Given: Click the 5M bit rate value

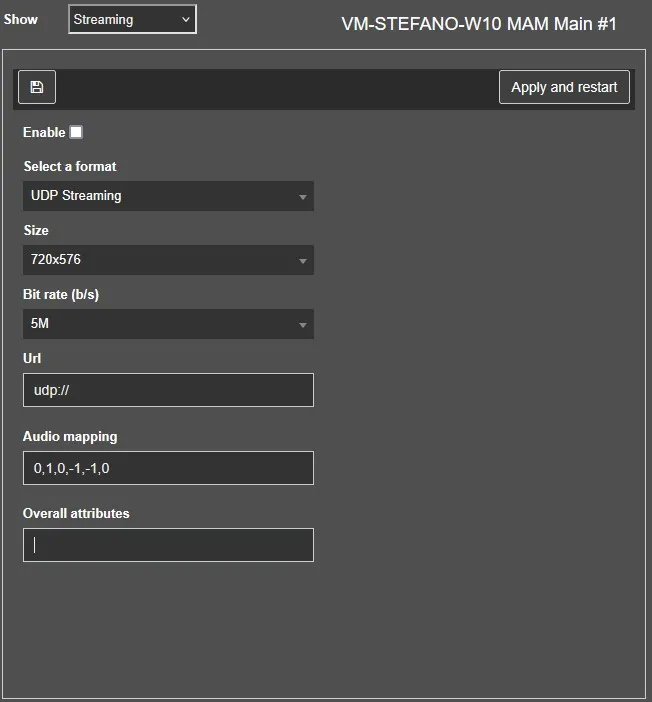Looking at the screenshot, I should pos(40,324).
